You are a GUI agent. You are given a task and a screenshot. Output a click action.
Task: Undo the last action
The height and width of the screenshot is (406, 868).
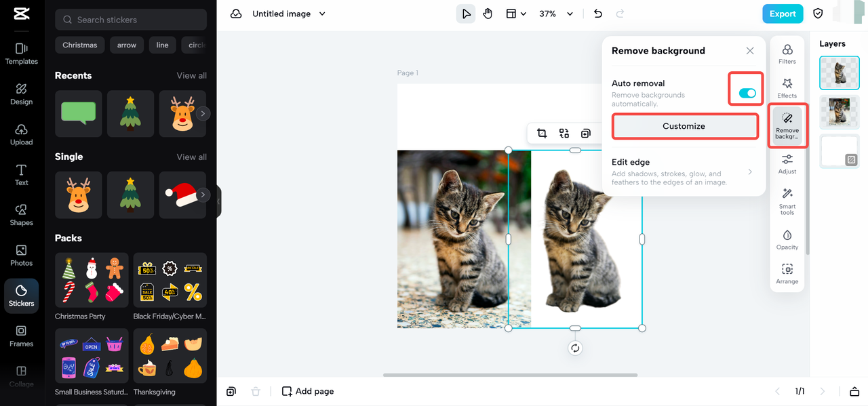click(x=597, y=14)
